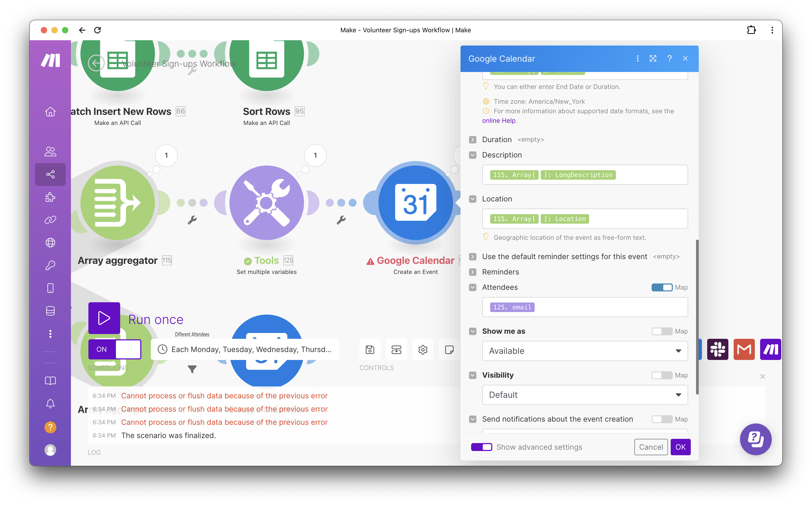Screen dimensions: 812x505
Task: Open the Data stores database icon
Action: [x=50, y=311]
